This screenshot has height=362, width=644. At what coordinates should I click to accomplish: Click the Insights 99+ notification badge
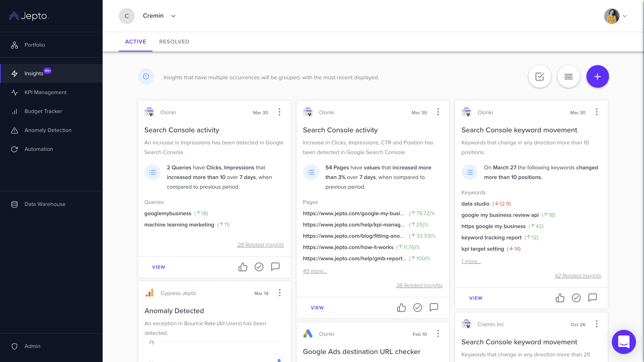point(47,71)
